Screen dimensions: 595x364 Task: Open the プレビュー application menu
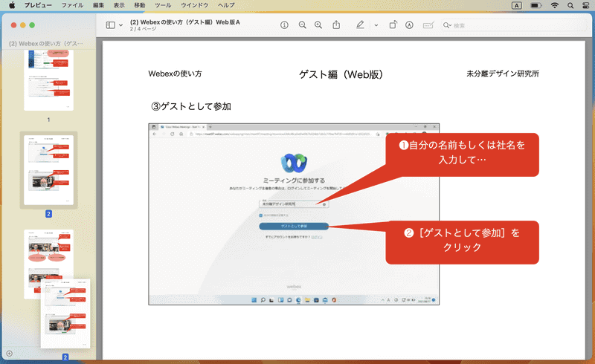[x=38, y=5]
